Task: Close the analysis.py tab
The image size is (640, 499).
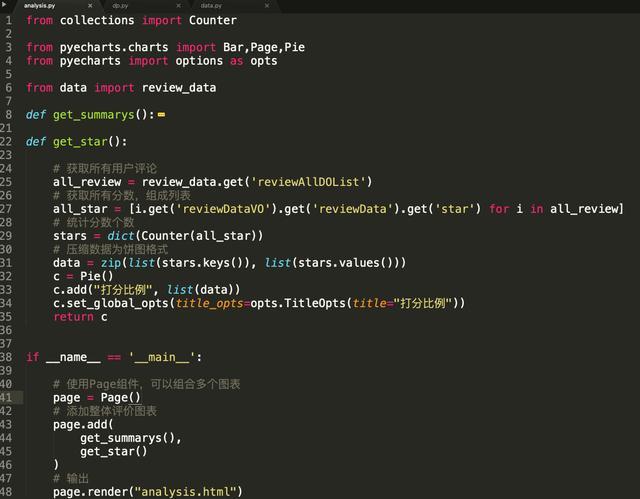Action: pyautogui.click(x=90, y=6)
